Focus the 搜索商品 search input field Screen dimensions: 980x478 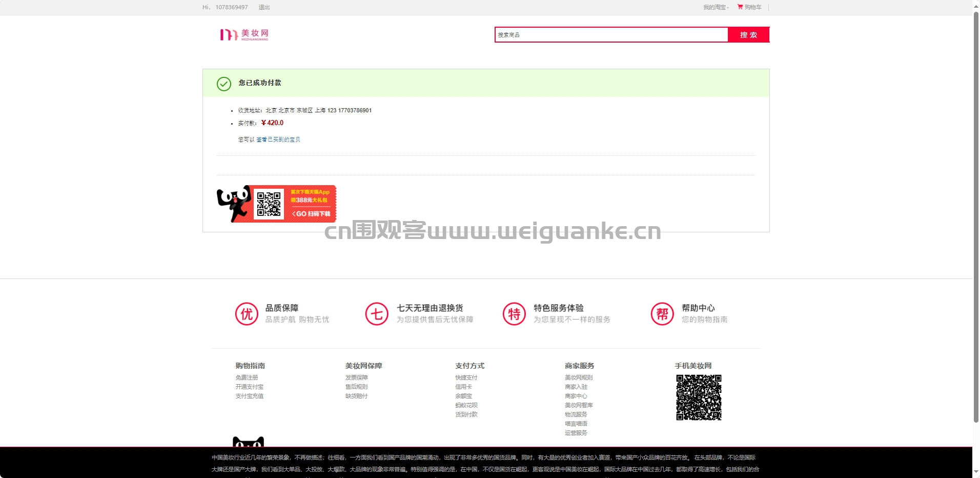[x=611, y=35]
